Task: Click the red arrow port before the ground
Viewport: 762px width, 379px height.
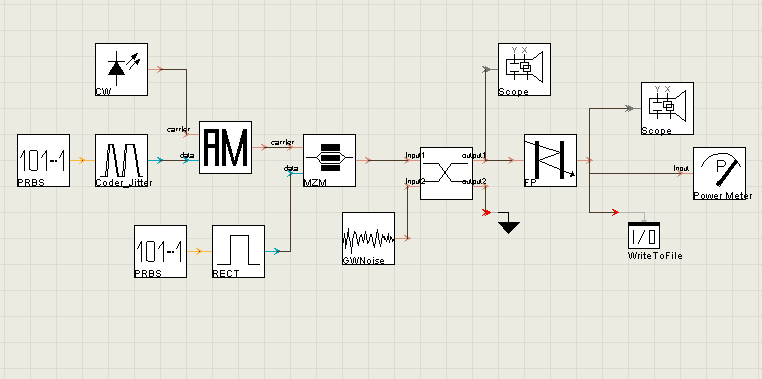Action: coord(486,212)
